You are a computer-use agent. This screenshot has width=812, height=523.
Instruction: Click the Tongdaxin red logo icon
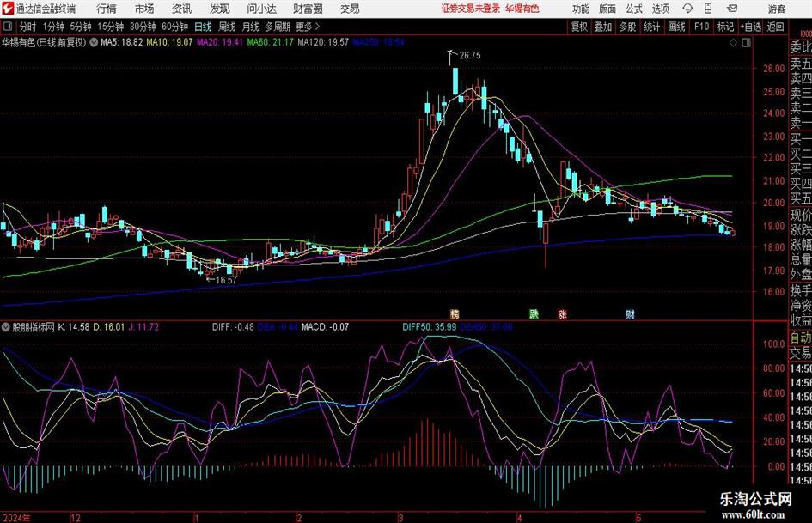8,9
